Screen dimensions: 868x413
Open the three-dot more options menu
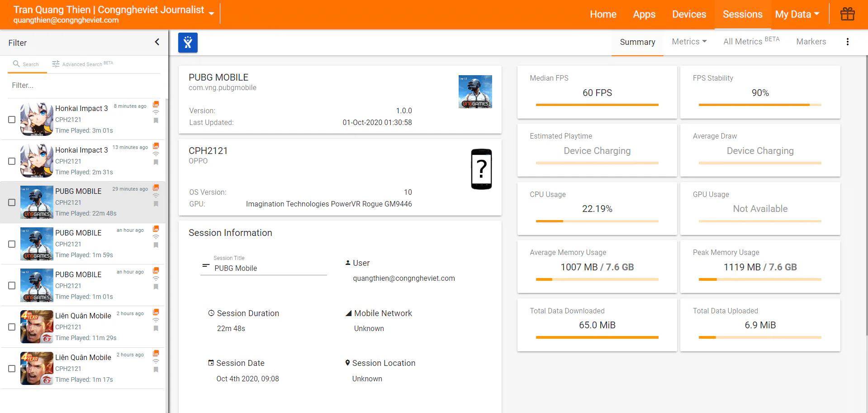847,42
